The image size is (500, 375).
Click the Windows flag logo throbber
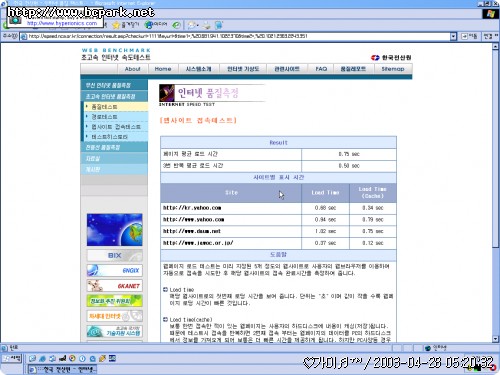click(x=490, y=14)
